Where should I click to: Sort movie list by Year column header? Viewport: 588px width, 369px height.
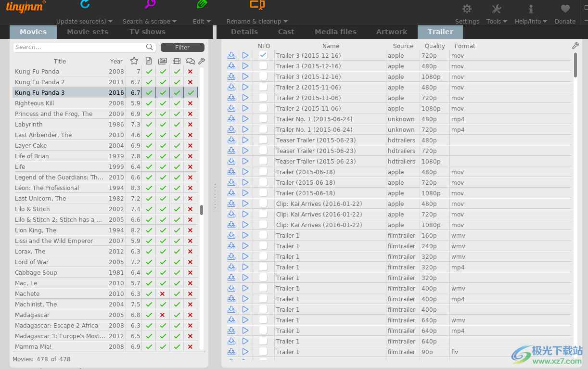tap(116, 61)
